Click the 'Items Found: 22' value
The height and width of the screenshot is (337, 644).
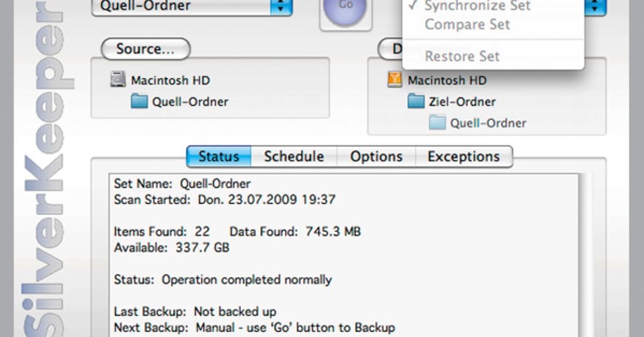tap(162, 232)
